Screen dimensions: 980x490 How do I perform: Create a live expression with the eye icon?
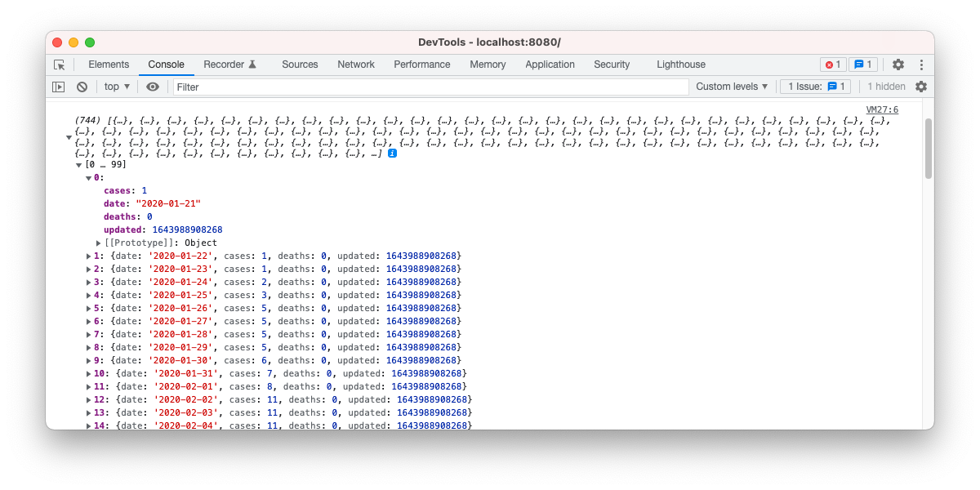pyautogui.click(x=153, y=87)
